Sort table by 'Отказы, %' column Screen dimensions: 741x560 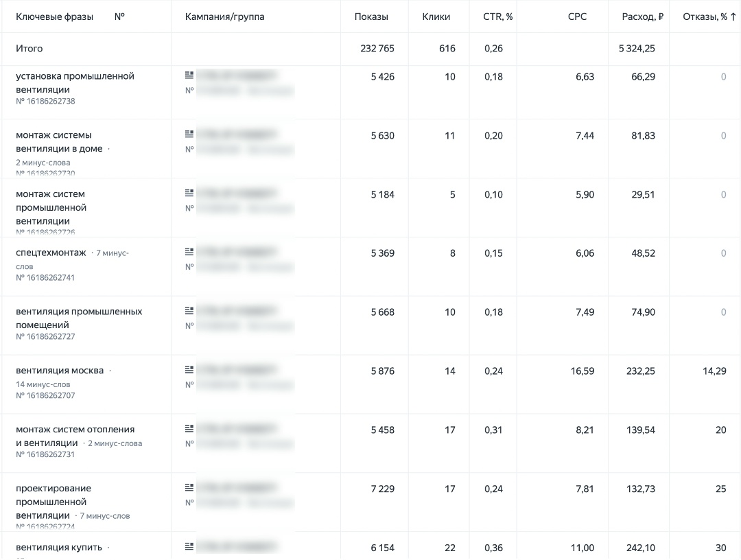709,16
